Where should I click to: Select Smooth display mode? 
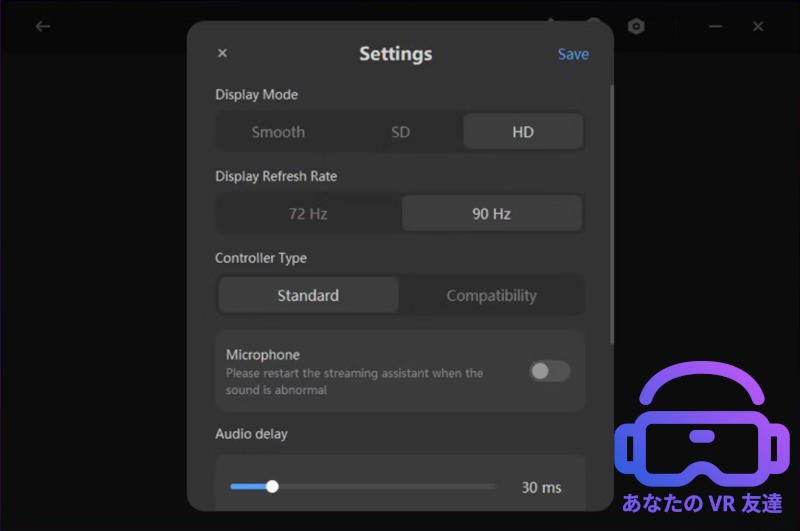[x=278, y=132]
